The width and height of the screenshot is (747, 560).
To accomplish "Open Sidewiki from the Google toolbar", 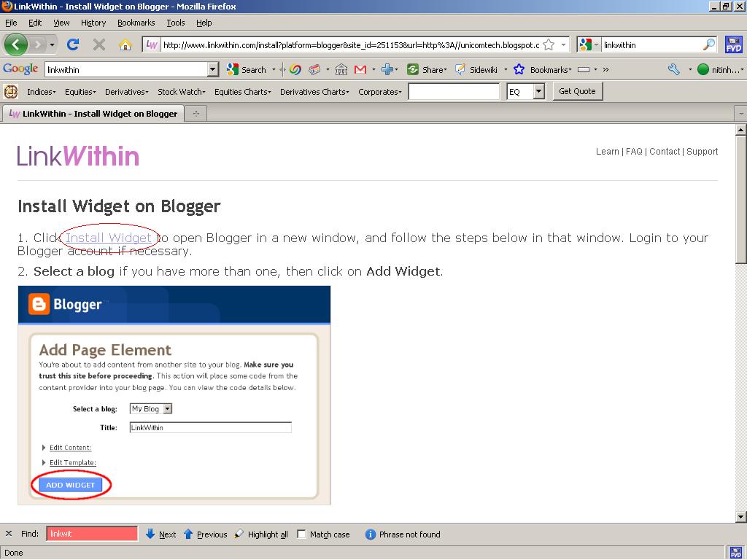I will click(476, 69).
